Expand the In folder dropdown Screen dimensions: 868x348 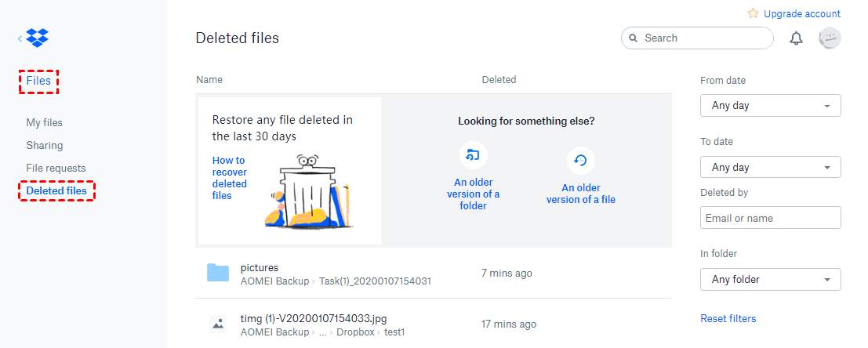click(x=770, y=279)
